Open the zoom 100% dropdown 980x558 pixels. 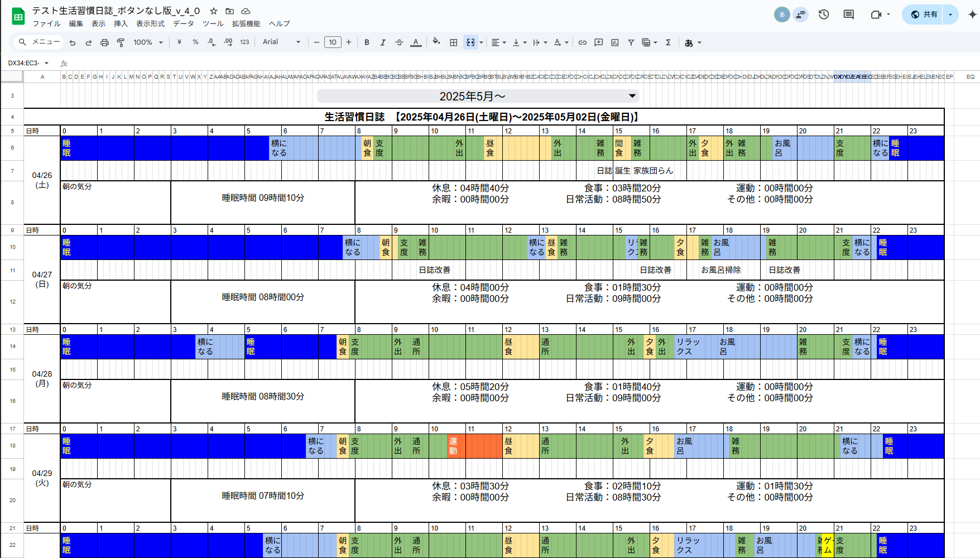point(148,42)
